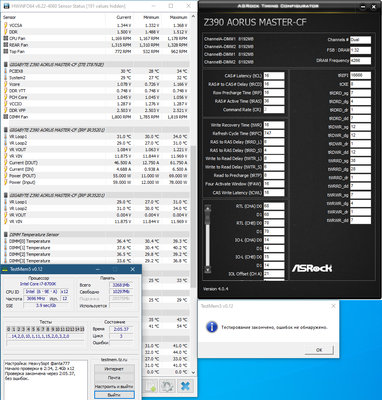The width and height of the screenshot is (382, 400).
Task: Click the CAS# Latency (tCL) value field
Action: pyautogui.click(x=274, y=76)
